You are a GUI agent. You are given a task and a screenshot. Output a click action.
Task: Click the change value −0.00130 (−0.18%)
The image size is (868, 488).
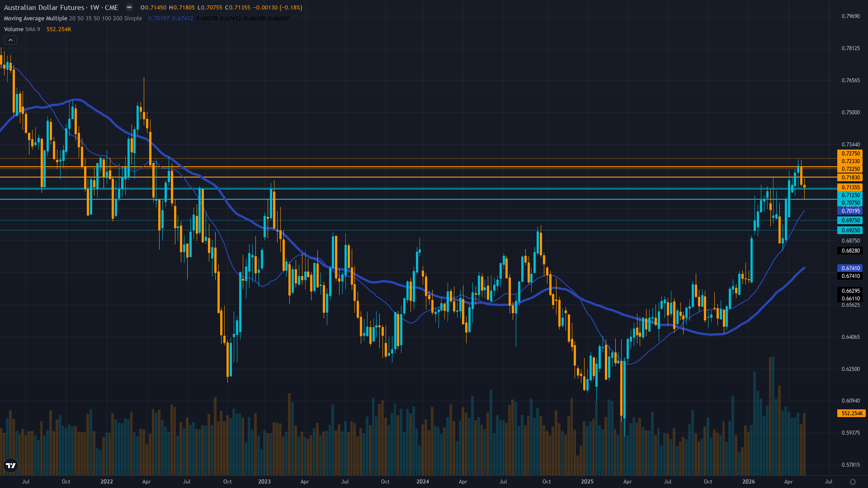click(x=278, y=8)
